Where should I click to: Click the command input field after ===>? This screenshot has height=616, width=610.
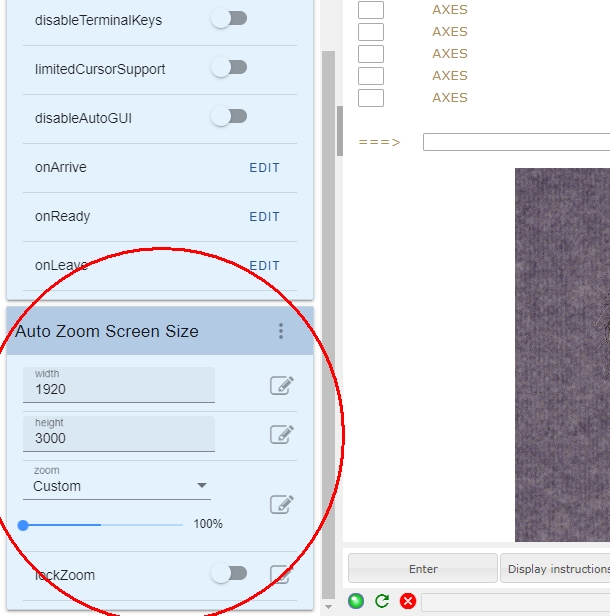[x=516, y=142]
